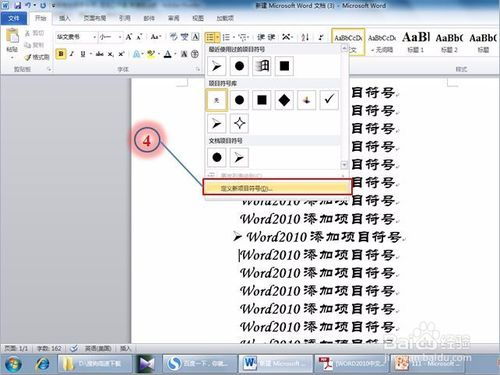Click Define New Bullet menu entry
The image size is (500, 375).
pos(277,188)
